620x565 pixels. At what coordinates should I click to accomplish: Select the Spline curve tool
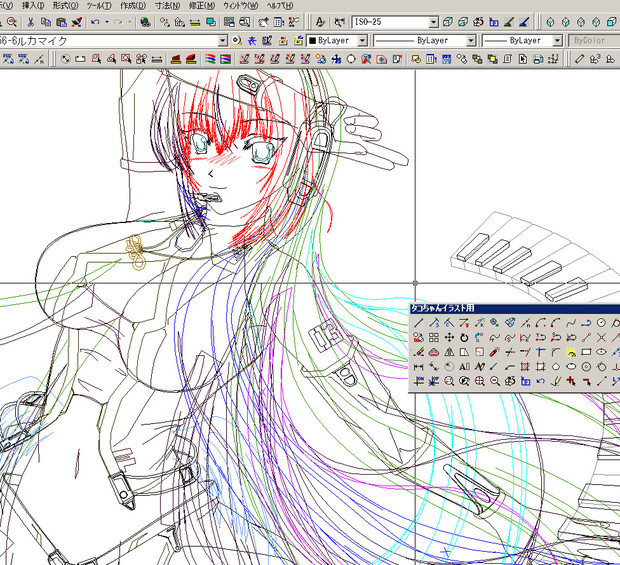(571, 323)
